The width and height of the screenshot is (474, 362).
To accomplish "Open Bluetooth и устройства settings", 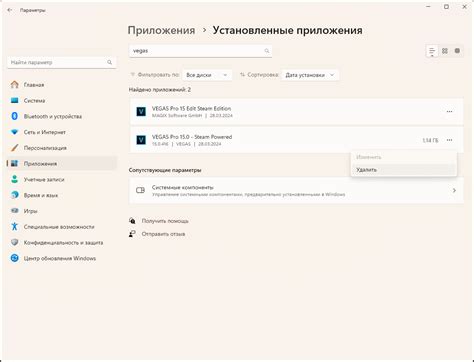I will click(x=62, y=116).
